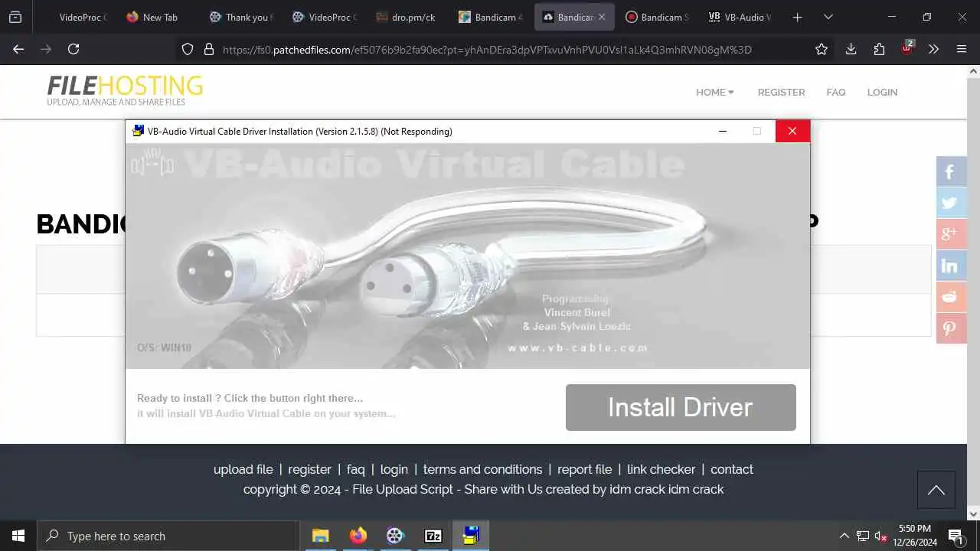Click the network icon in system tray
Viewport: 980px width, 551px height.
tap(862, 536)
